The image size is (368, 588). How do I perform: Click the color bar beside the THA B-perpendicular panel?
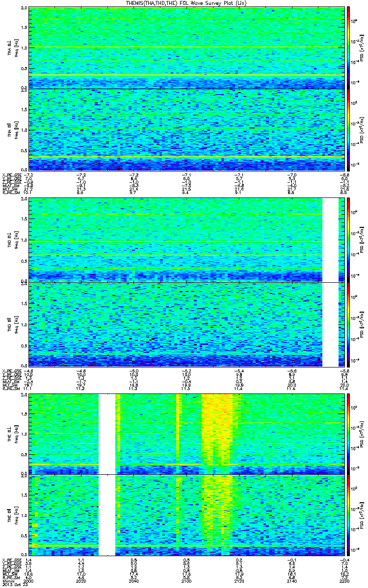348,48
